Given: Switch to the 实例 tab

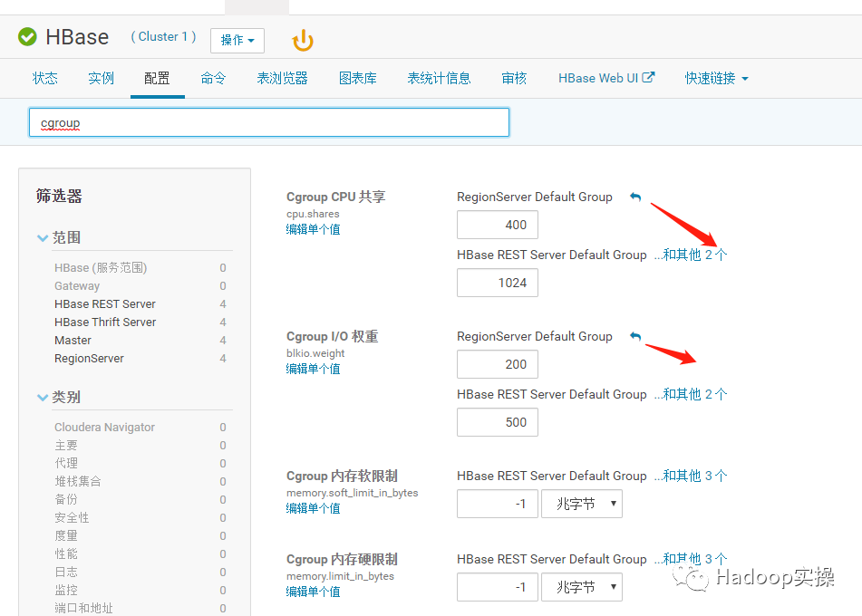Looking at the screenshot, I should (x=102, y=79).
